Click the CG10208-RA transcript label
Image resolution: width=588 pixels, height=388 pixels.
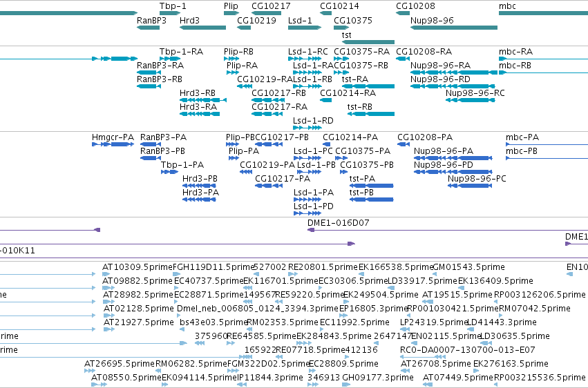(x=424, y=51)
